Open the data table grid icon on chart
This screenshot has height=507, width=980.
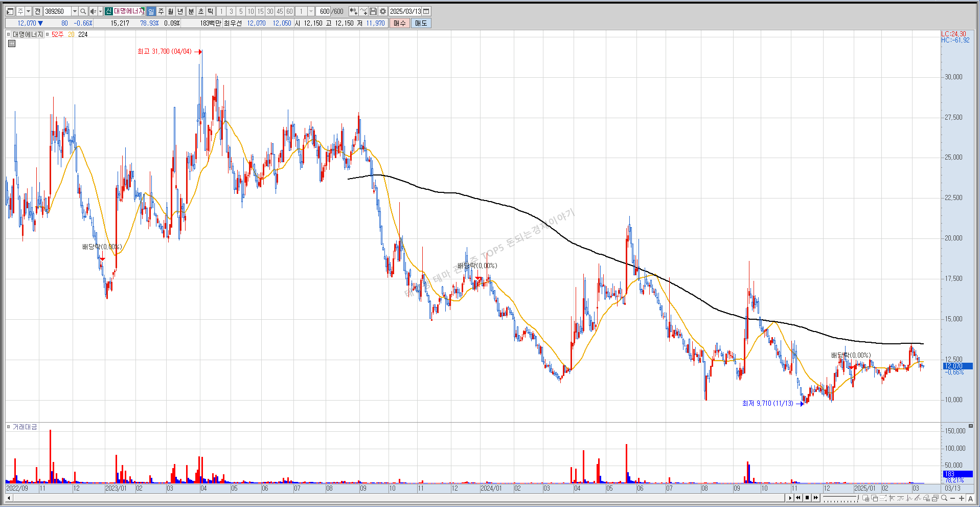(x=12, y=43)
